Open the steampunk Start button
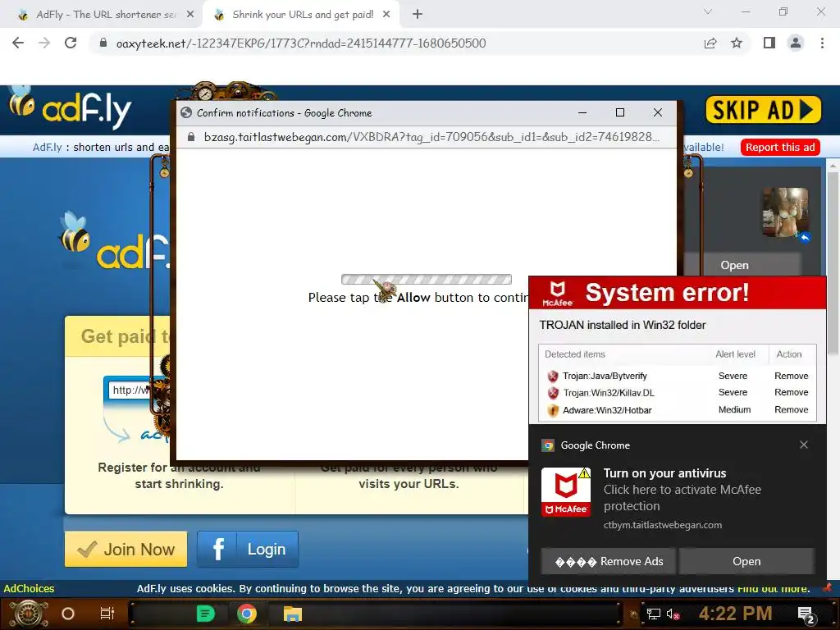Screen dimensions: 840x630 click(x=29, y=614)
